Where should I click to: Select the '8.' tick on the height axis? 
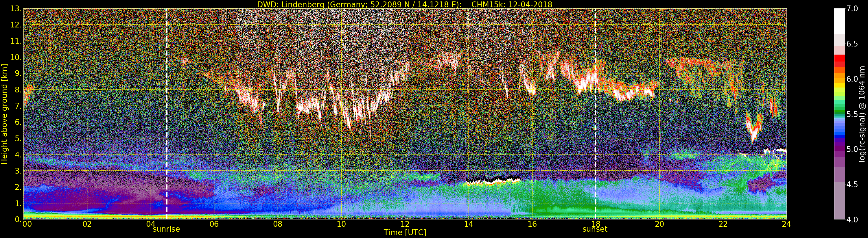[18, 90]
